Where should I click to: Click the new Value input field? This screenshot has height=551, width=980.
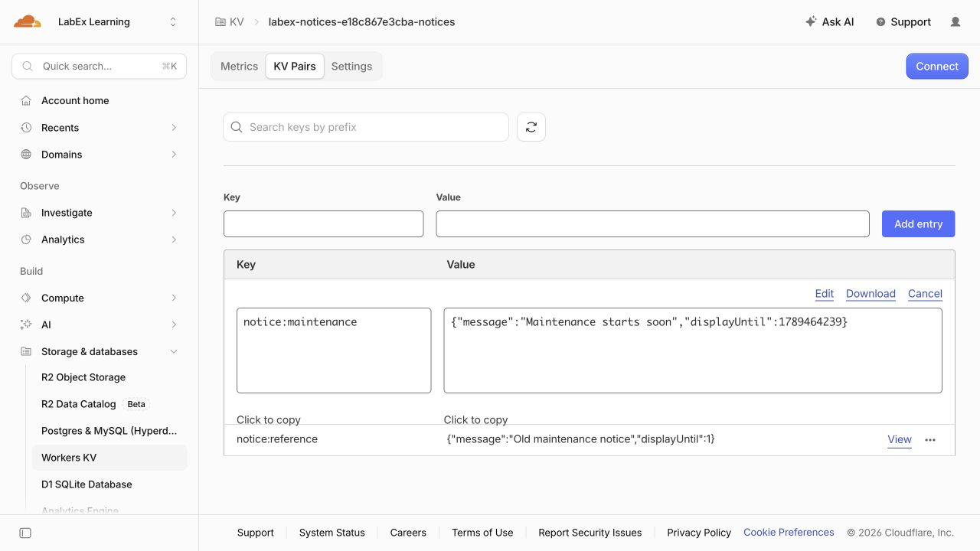(652, 223)
